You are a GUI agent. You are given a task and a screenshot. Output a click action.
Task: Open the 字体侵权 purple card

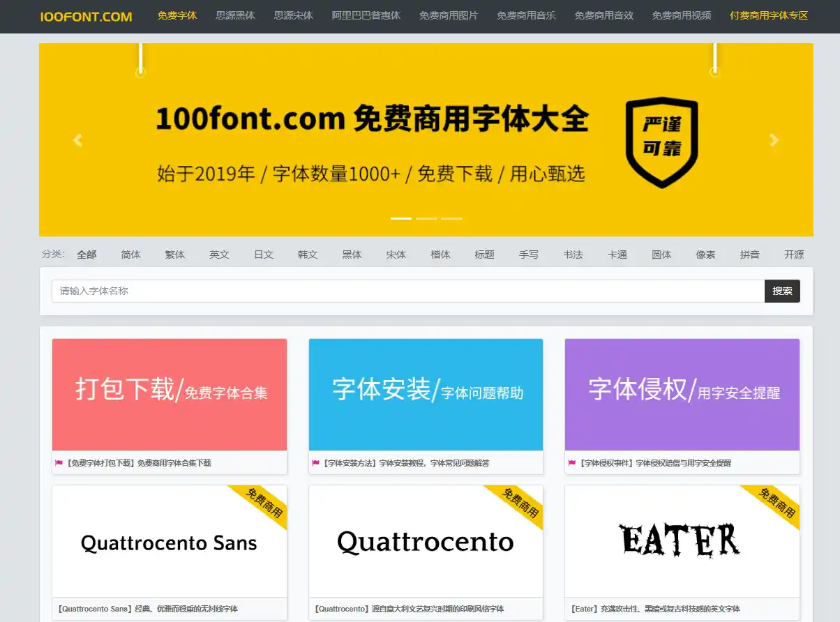pos(682,395)
